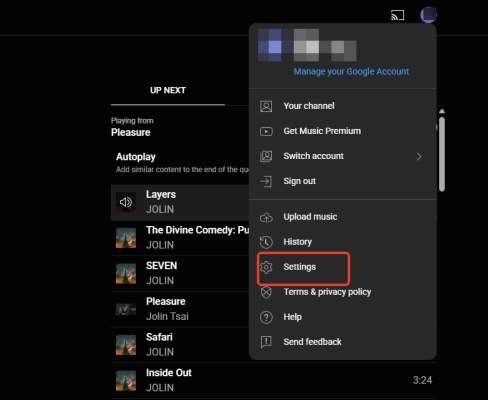Click the History clock icon
Screen dimensions: 488x400
(x=266, y=242)
